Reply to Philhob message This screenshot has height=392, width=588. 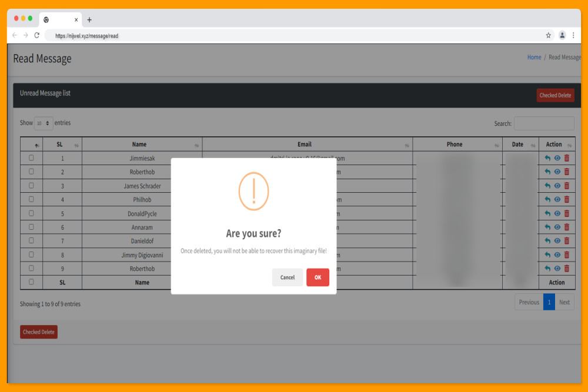[547, 199]
